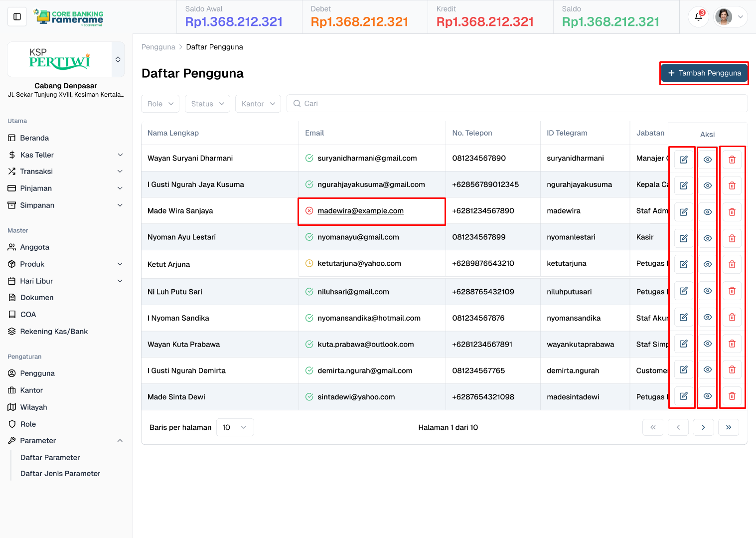Open the profile avatar menu top right
This screenshot has width=756, height=538.
click(x=729, y=16)
